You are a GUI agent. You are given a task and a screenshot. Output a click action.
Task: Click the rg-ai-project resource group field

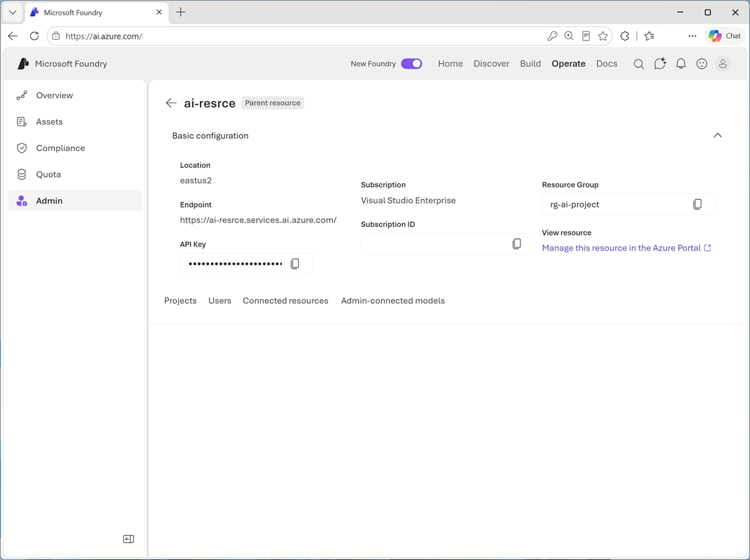[629, 204]
